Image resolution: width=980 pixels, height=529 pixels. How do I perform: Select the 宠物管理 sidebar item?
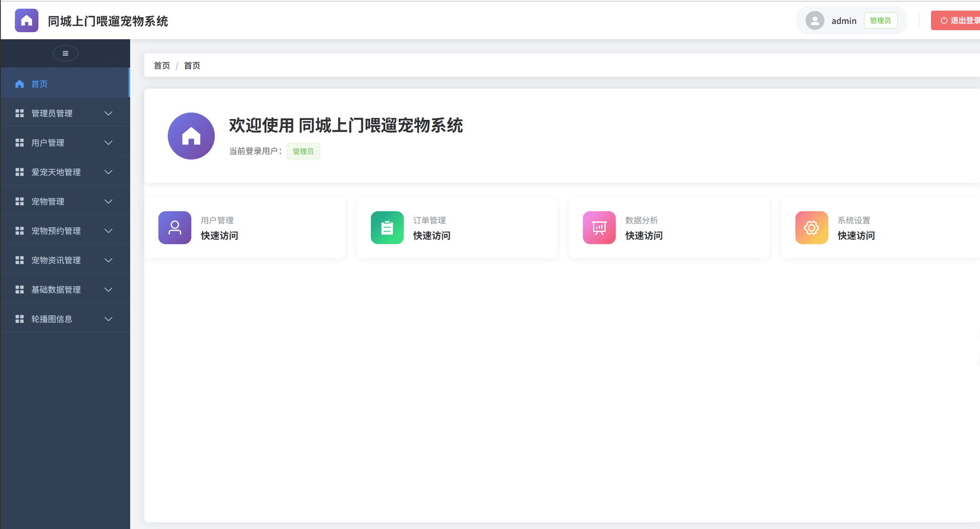(x=47, y=201)
